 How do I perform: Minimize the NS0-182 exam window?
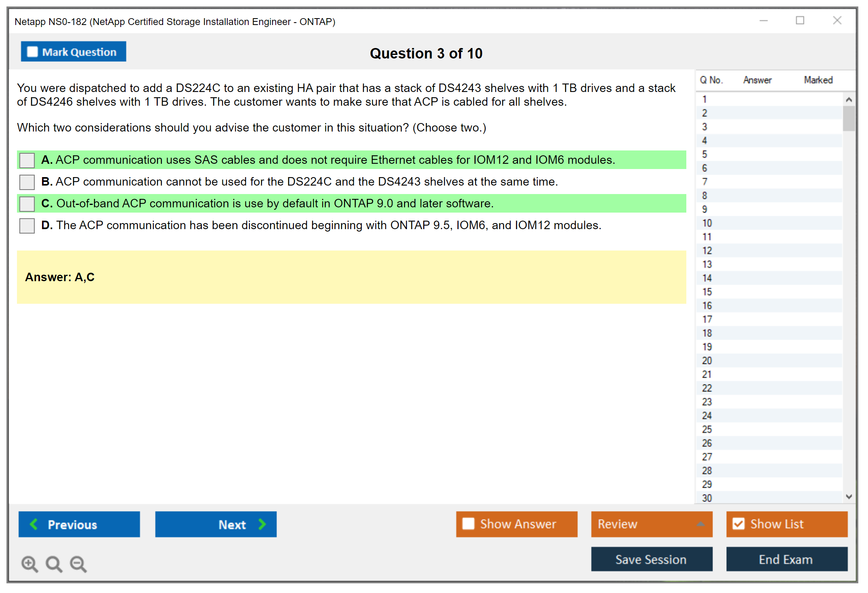tap(763, 21)
